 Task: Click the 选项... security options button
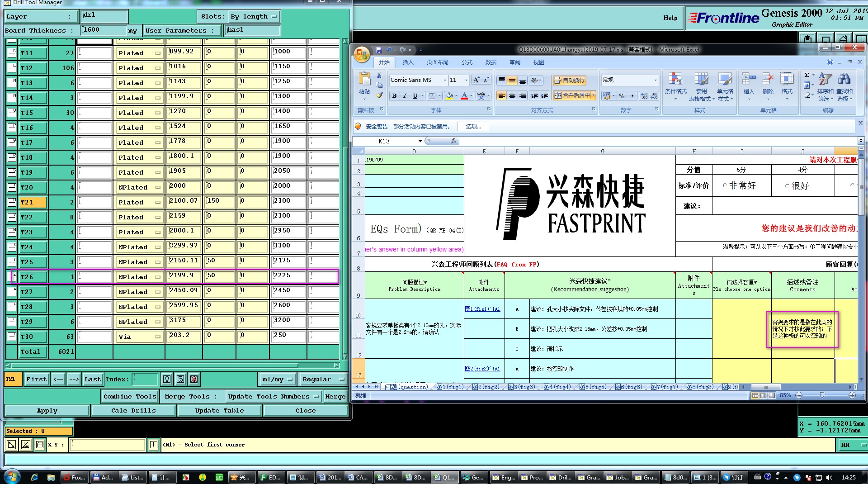pyautogui.click(x=473, y=126)
